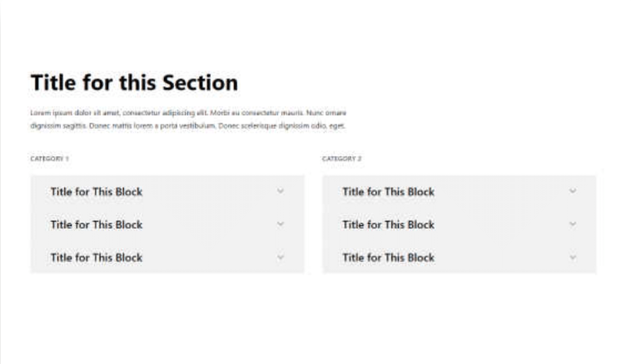Click the chevron of Category 1's third block

click(x=280, y=258)
